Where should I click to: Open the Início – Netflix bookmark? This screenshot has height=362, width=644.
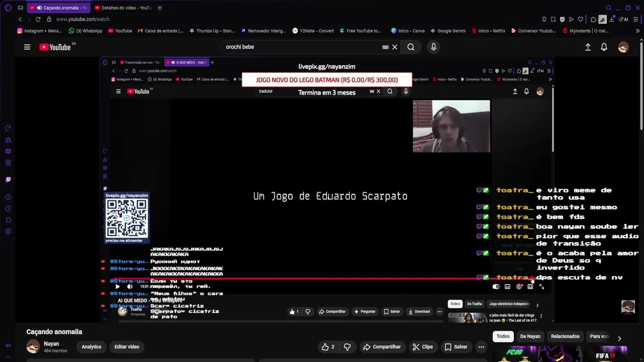(x=488, y=31)
